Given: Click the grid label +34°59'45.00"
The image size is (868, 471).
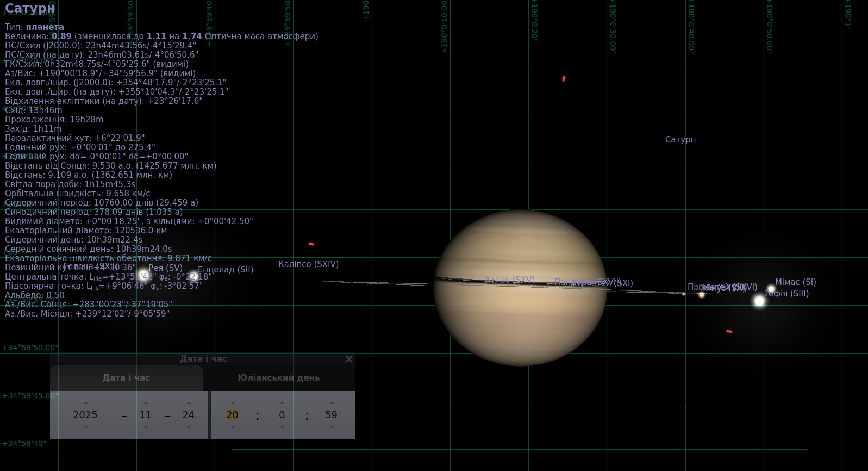Looking at the screenshot, I should [30, 395].
